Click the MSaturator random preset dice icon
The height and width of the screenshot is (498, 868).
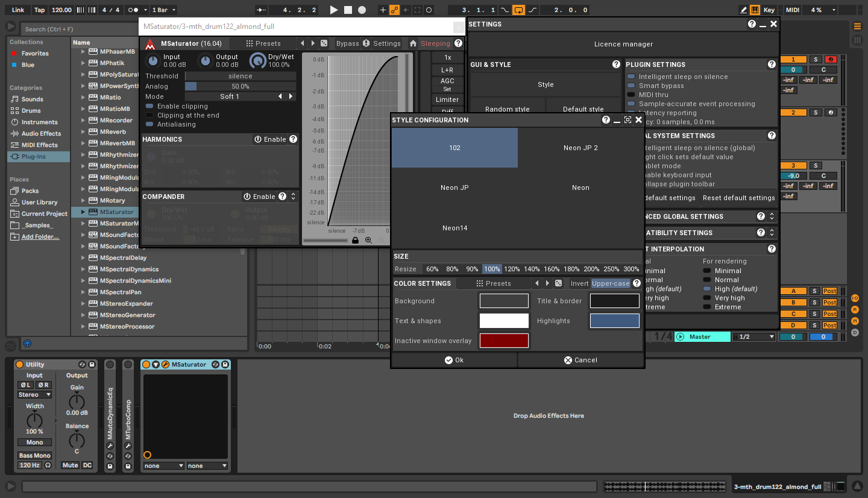pyautogui.click(x=324, y=43)
